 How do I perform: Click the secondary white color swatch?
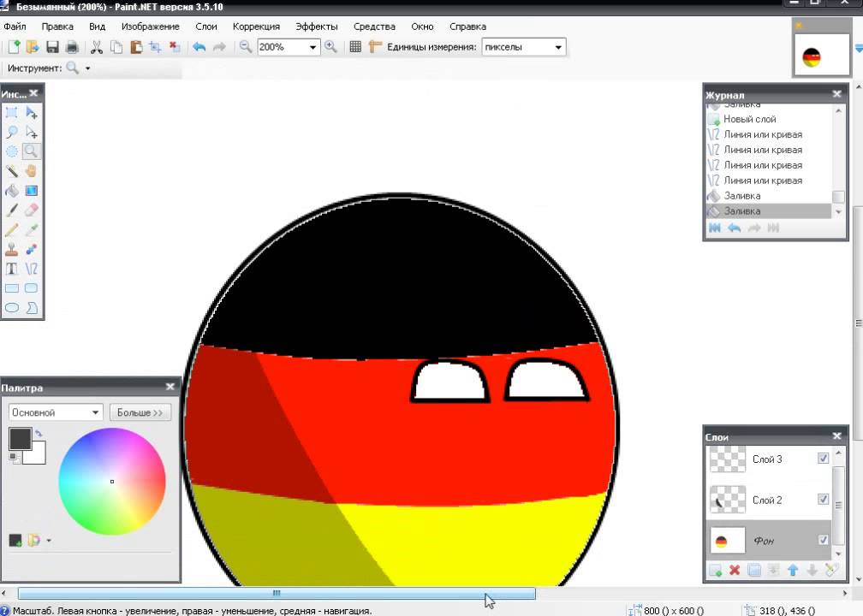tap(38, 455)
